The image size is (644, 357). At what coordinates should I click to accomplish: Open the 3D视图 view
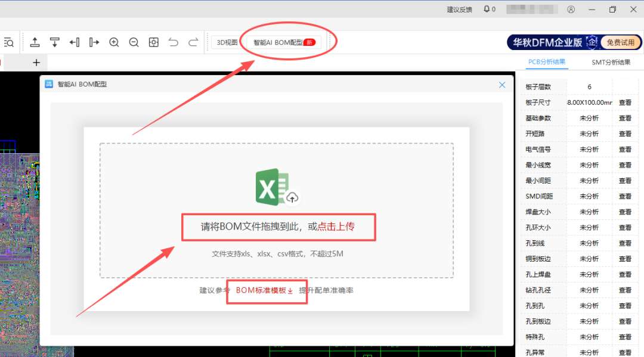pyautogui.click(x=227, y=42)
